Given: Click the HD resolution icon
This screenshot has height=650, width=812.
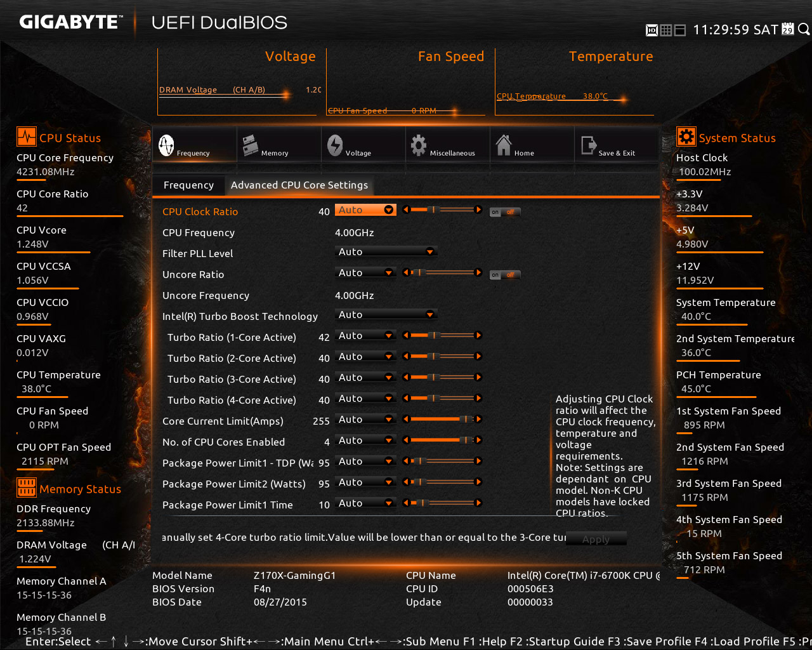Looking at the screenshot, I should click(652, 30).
